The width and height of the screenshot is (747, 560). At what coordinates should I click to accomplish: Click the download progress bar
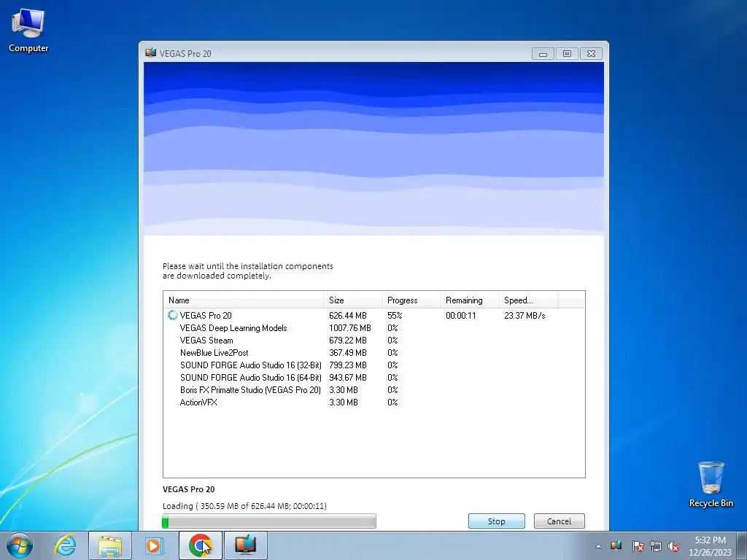pos(269,521)
